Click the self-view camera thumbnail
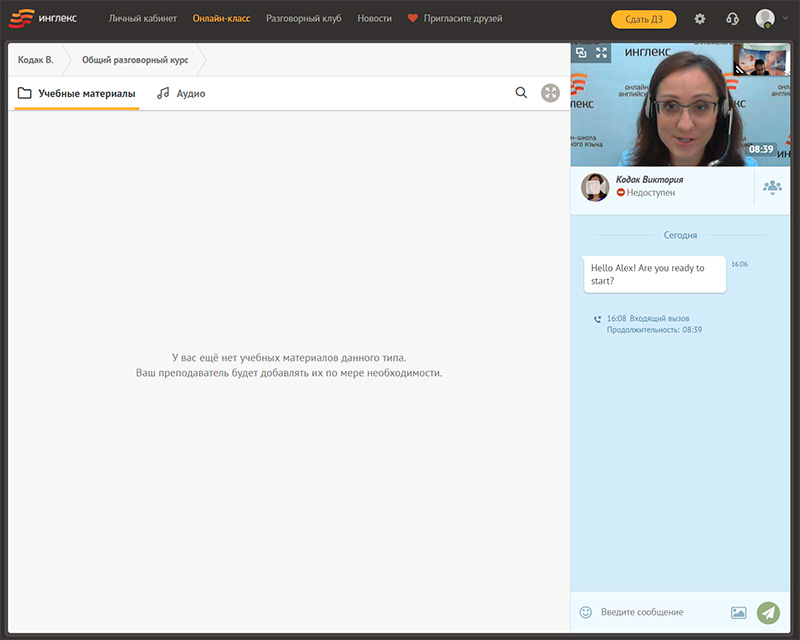The image size is (800, 640). click(x=760, y=60)
